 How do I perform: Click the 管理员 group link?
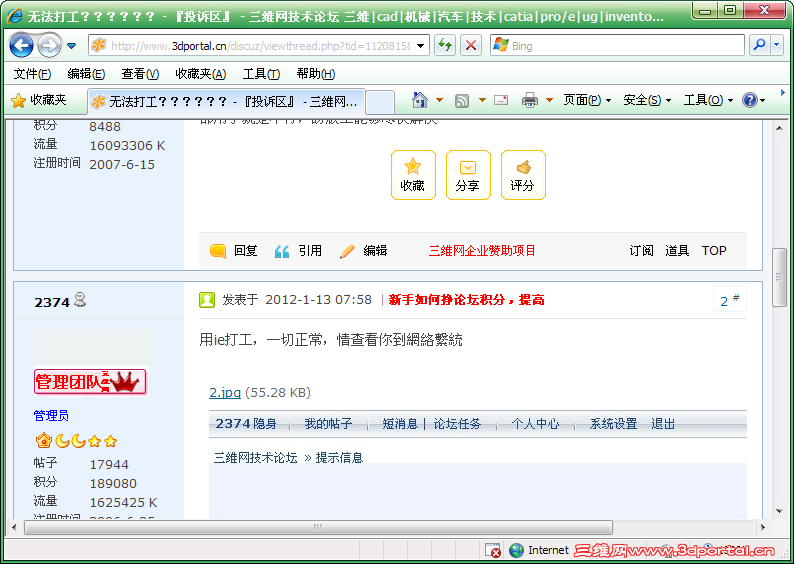(x=51, y=416)
